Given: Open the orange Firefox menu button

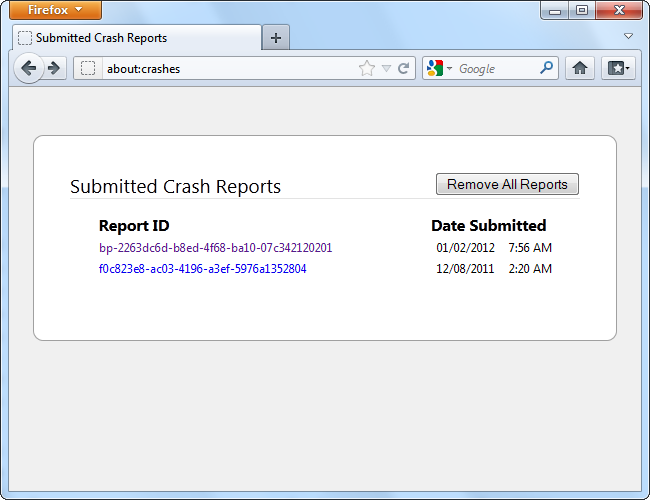Looking at the screenshot, I should (x=55, y=10).
